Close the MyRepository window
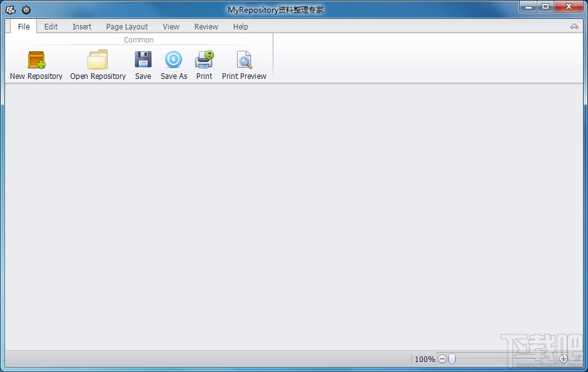Viewport: 588px width, 372px height. [x=569, y=7]
